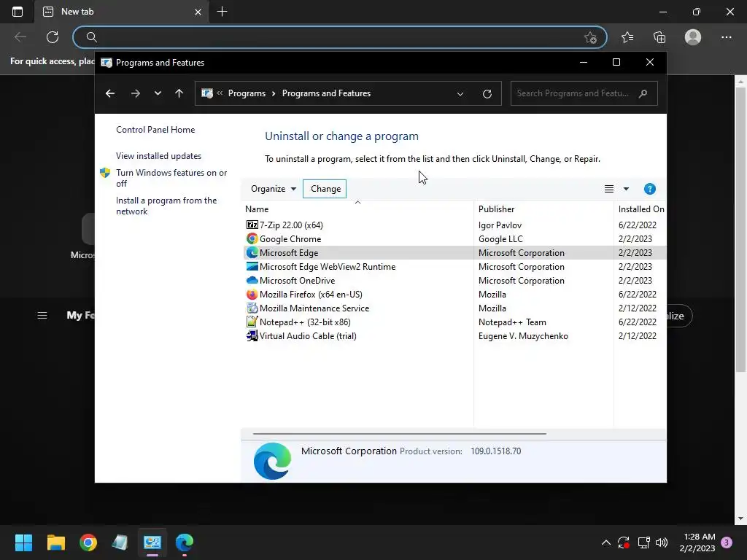The width and height of the screenshot is (747, 560).
Task: Open View installed updates link
Action: coord(158,156)
